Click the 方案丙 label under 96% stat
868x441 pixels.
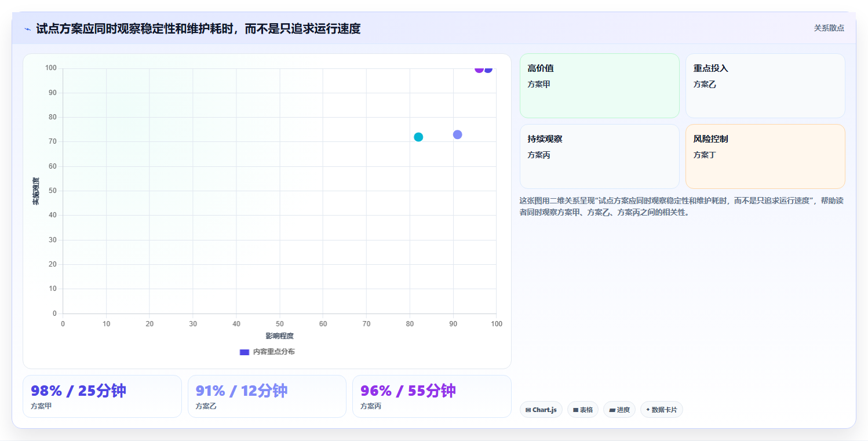point(371,406)
